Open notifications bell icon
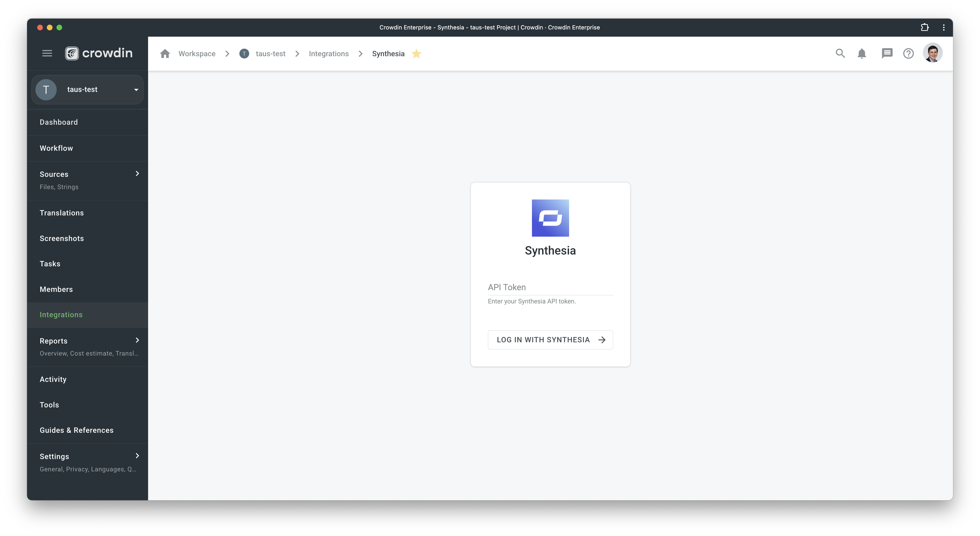This screenshot has height=536, width=980. coord(862,53)
